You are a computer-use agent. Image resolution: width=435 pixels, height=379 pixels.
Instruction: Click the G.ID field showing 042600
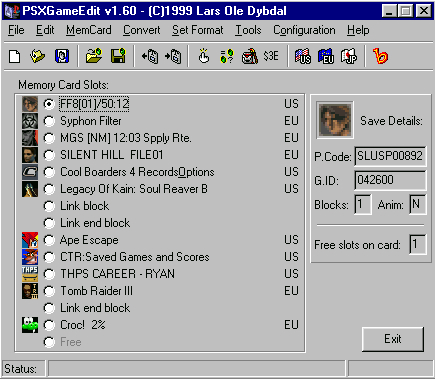point(390,180)
